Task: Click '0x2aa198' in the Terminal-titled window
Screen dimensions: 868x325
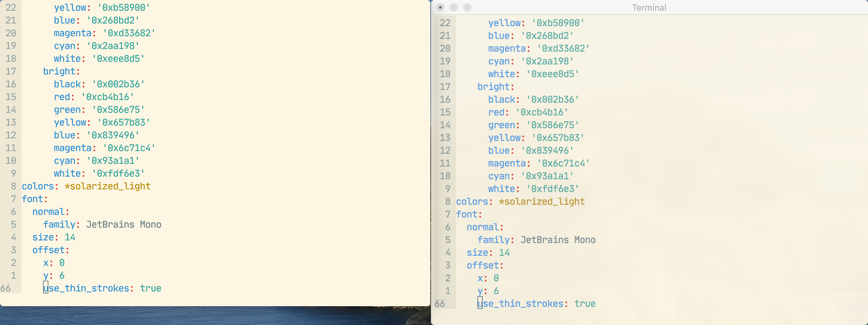Action: point(547,61)
